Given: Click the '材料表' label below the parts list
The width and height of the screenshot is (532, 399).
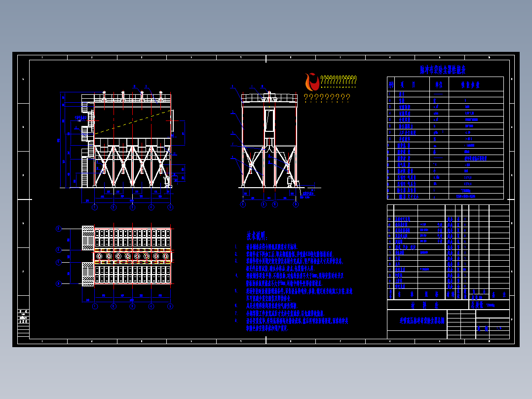Looking at the screenshot, I should pyautogui.click(x=424, y=305).
